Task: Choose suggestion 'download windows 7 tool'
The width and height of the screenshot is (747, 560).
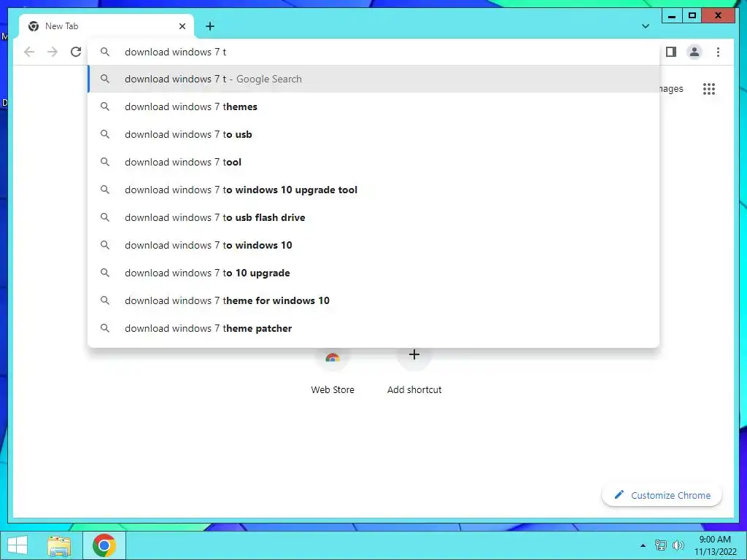Action: 374,162
